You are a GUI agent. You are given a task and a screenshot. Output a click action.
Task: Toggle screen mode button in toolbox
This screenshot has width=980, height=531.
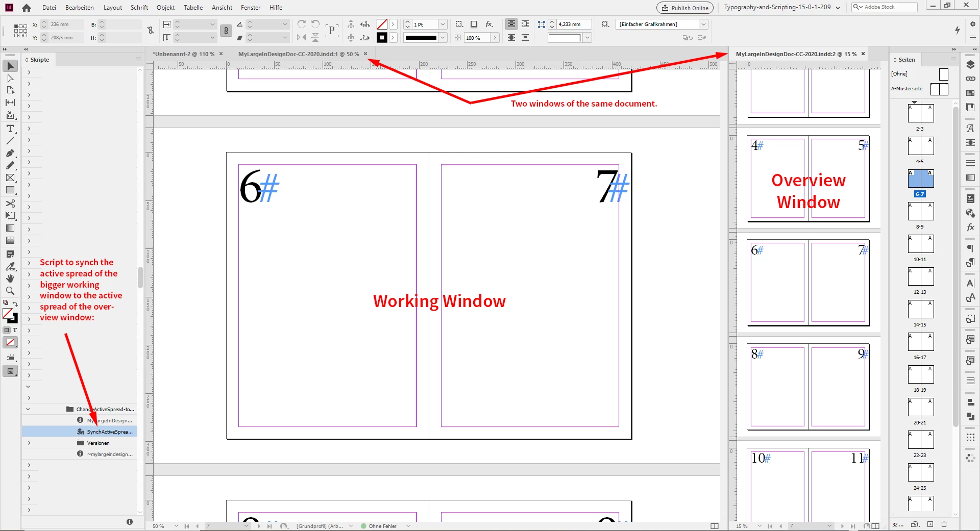[10, 371]
